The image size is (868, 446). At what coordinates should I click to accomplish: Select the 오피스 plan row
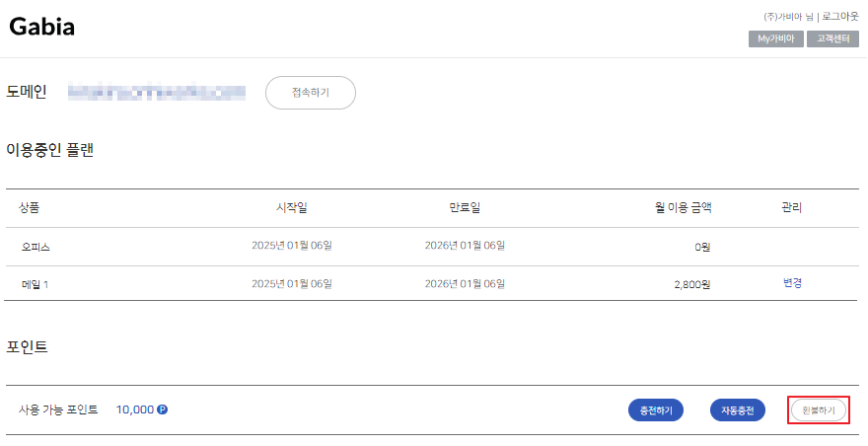36,247
